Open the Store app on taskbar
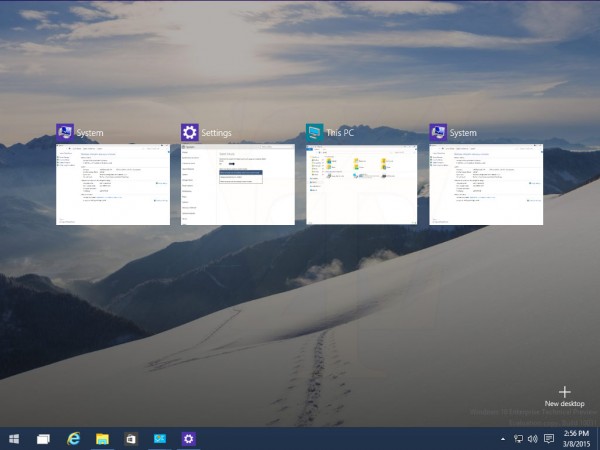The height and width of the screenshot is (450, 600). (x=130, y=438)
